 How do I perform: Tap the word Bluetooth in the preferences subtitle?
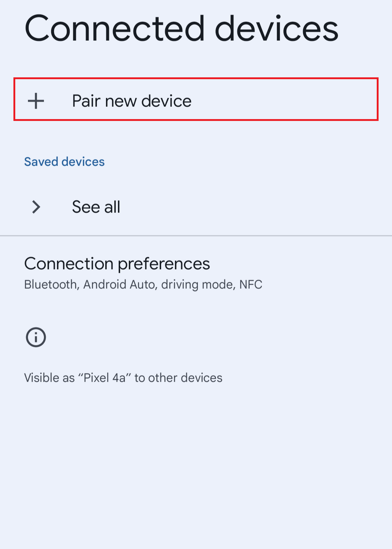(51, 284)
